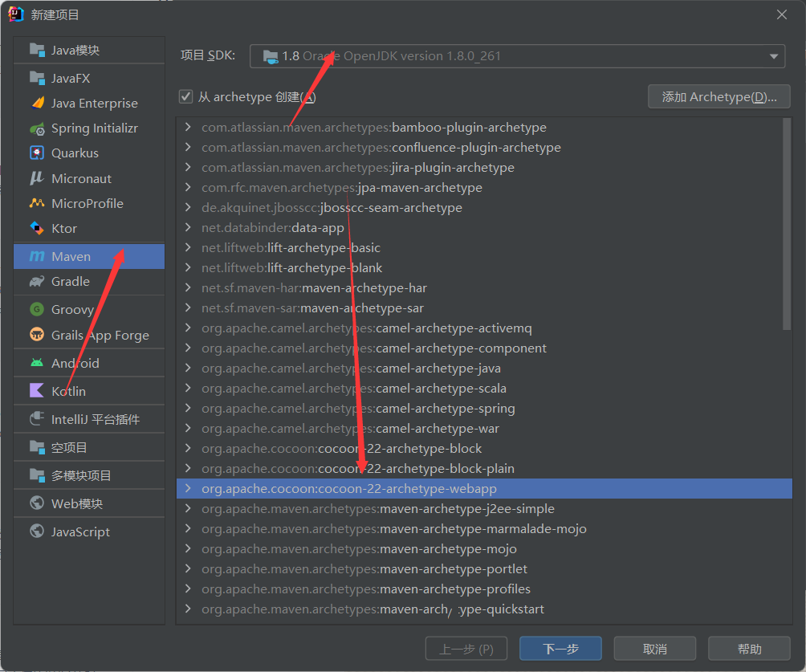Image resolution: width=806 pixels, height=672 pixels.
Task: Click the MicroProfile icon
Action: [x=37, y=203]
